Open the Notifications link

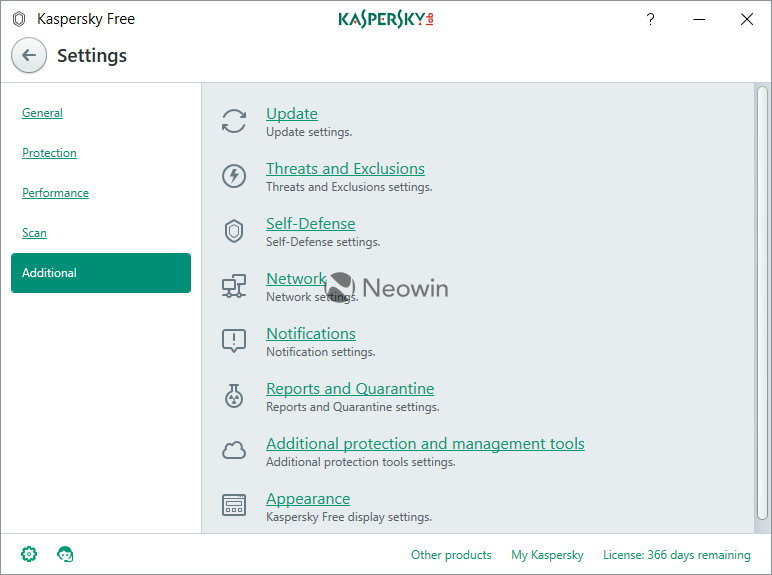(311, 334)
